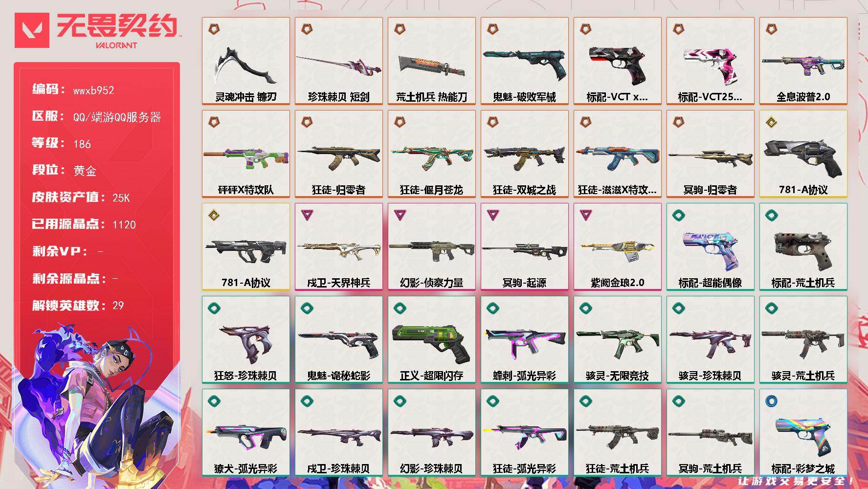868x489 pixels.
Task: Click the pink tier icon on 紫阙金琅2.0
Action: coord(585,215)
